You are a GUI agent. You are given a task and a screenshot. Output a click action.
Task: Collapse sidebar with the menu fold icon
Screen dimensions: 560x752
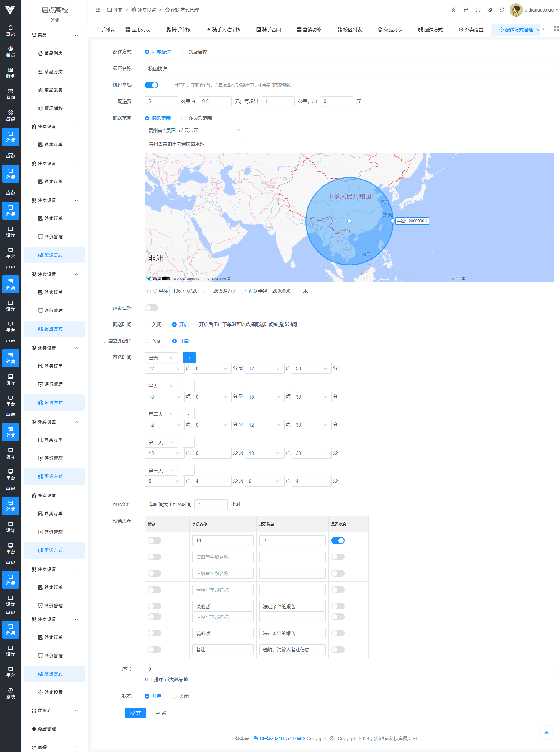[98, 10]
